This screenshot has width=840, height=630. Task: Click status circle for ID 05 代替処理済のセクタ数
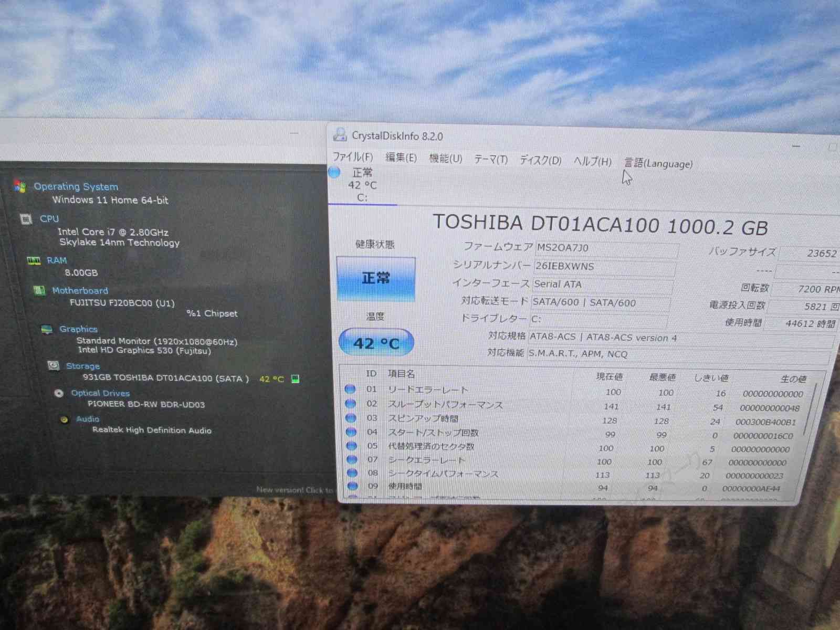point(351,446)
